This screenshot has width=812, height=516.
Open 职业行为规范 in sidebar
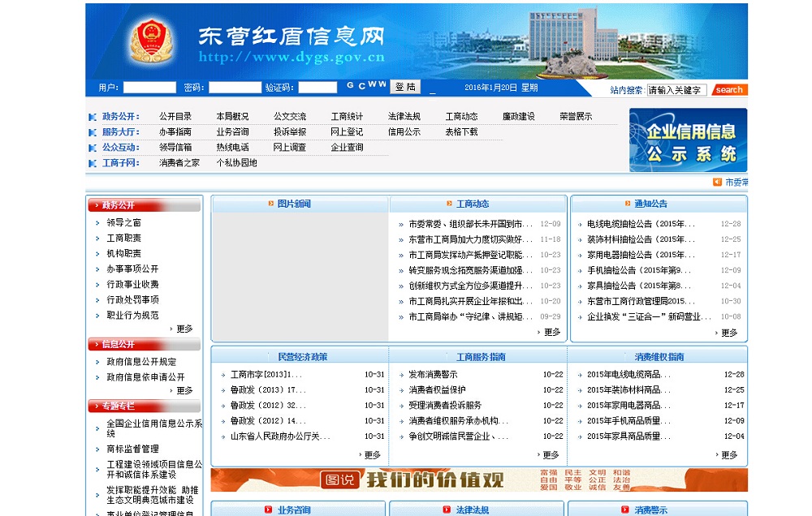point(132,315)
